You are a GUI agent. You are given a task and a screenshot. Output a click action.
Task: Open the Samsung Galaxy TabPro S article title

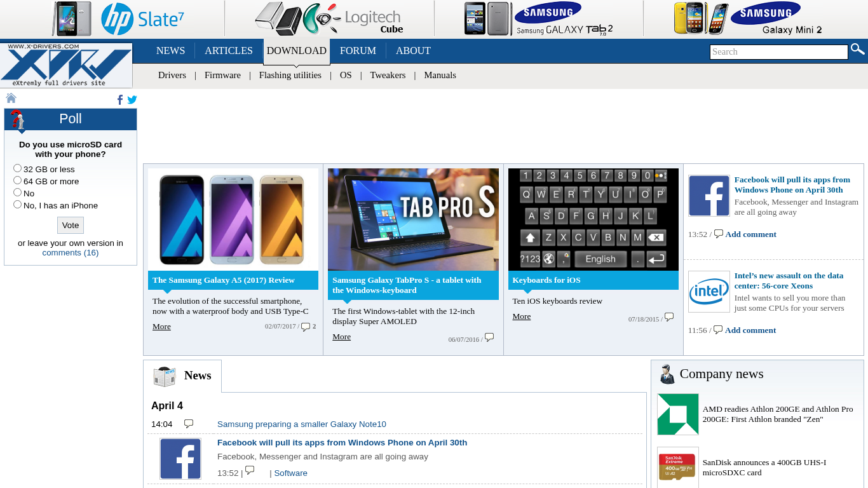pos(407,285)
